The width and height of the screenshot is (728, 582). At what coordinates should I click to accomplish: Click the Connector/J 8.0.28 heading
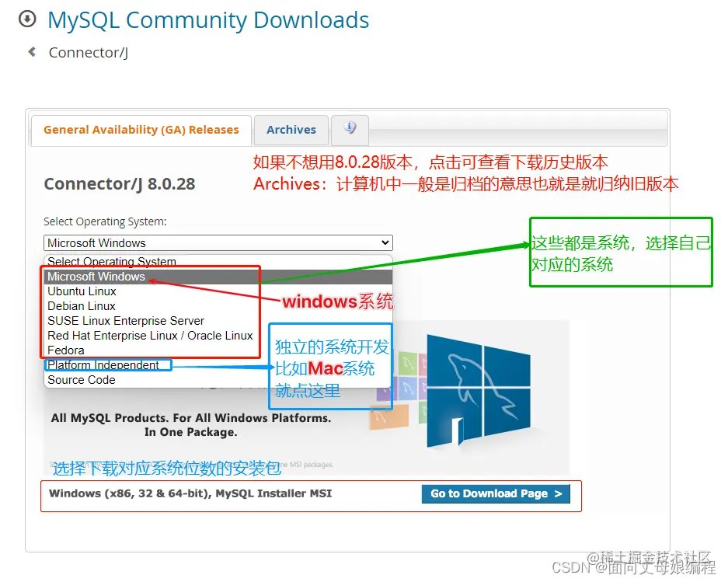click(120, 184)
